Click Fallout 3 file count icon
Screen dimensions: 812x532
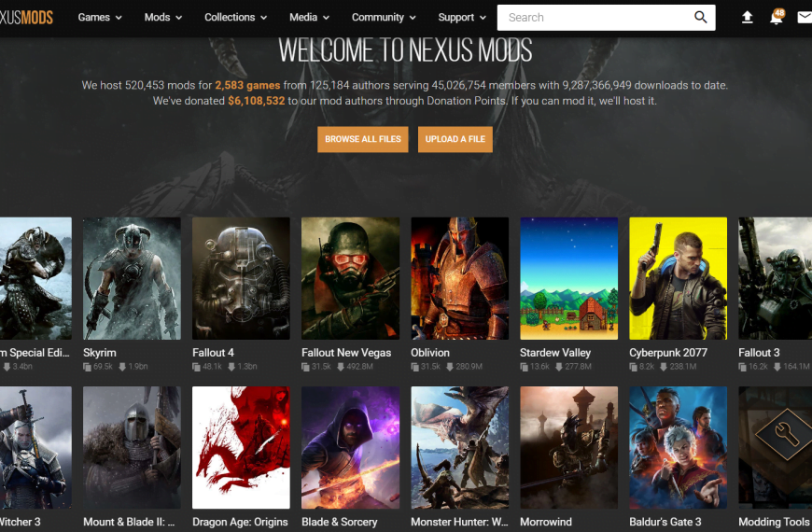click(743, 367)
